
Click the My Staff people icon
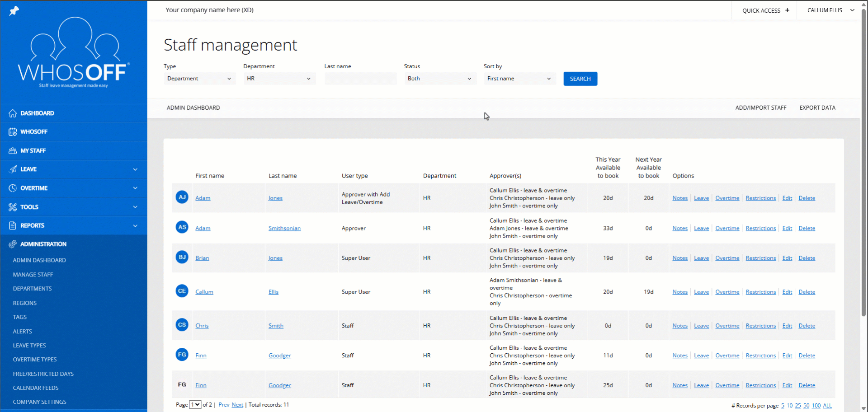tap(13, 151)
